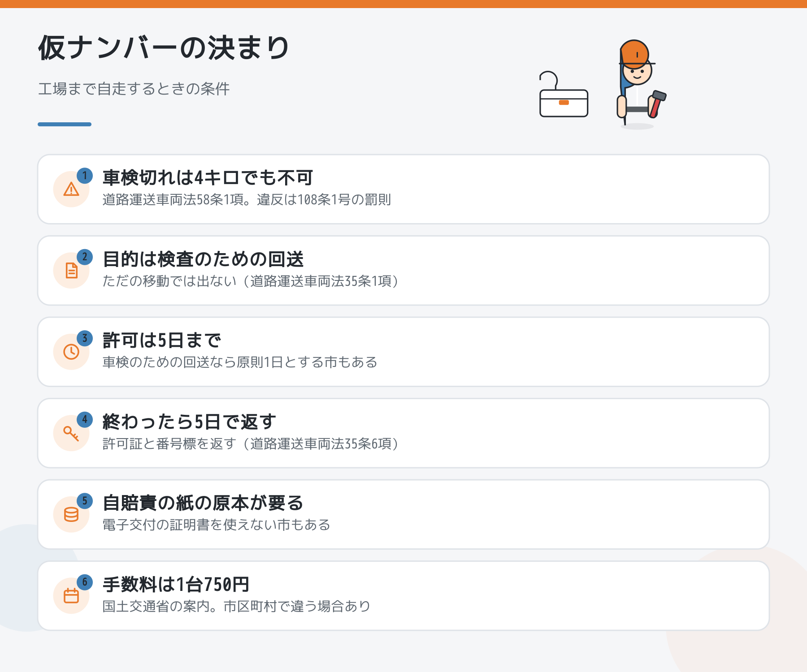Viewport: 807px width, 672px height.
Task: Click the blue number 5 badge
Action: coord(85,501)
